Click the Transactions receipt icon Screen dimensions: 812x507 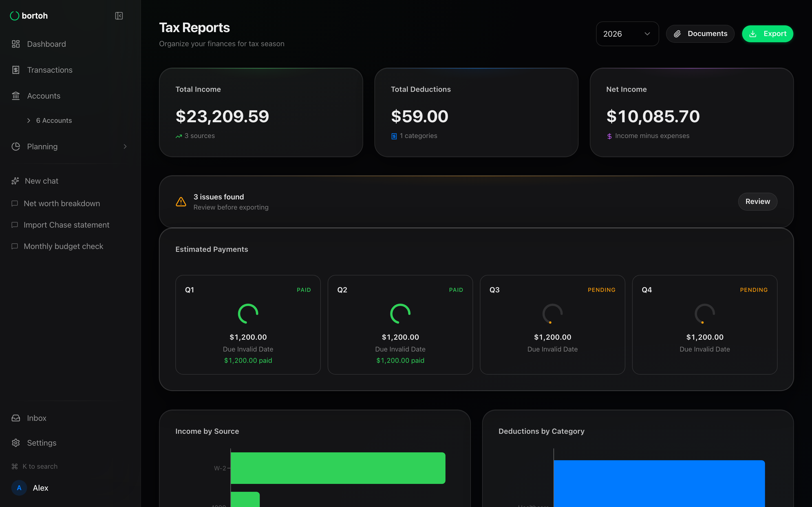[x=16, y=70]
